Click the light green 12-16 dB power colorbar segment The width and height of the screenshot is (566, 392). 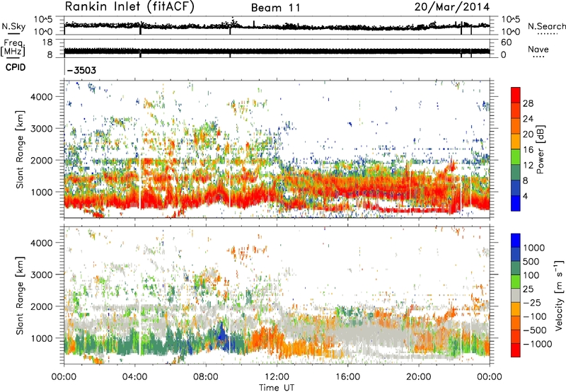coord(516,156)
